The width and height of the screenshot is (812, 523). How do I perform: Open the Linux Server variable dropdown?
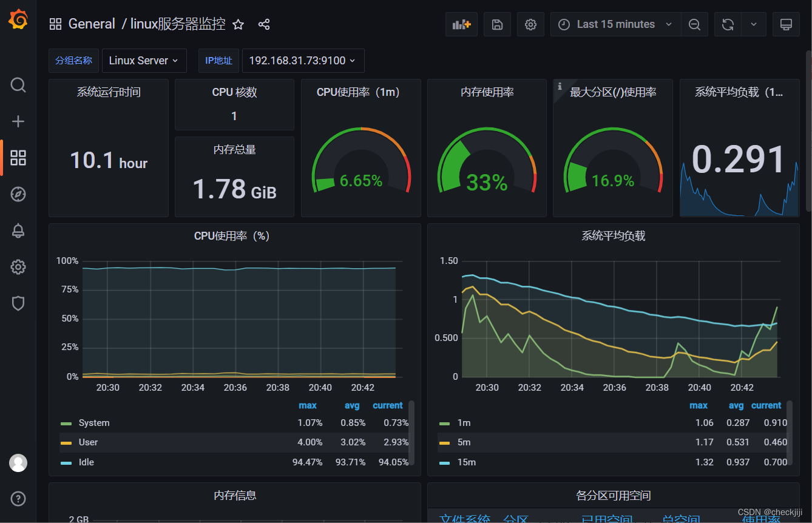144,60
